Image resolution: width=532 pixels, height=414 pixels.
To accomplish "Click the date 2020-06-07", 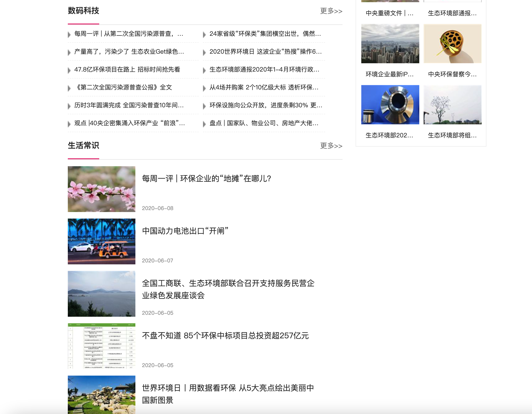I will 158,260.
